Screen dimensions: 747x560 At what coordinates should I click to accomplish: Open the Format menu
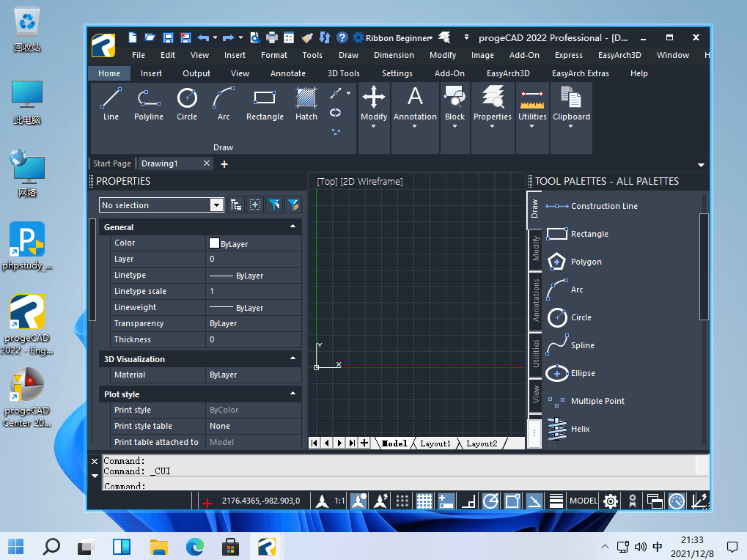click(x=274, y=55)
